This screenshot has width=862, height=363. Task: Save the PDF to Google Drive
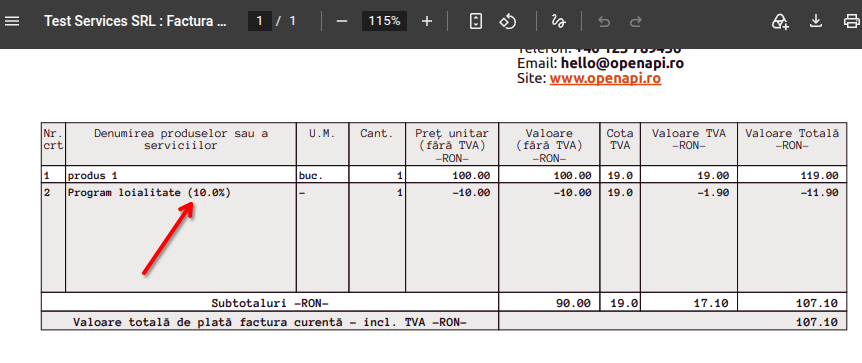(x=780, y=21)
